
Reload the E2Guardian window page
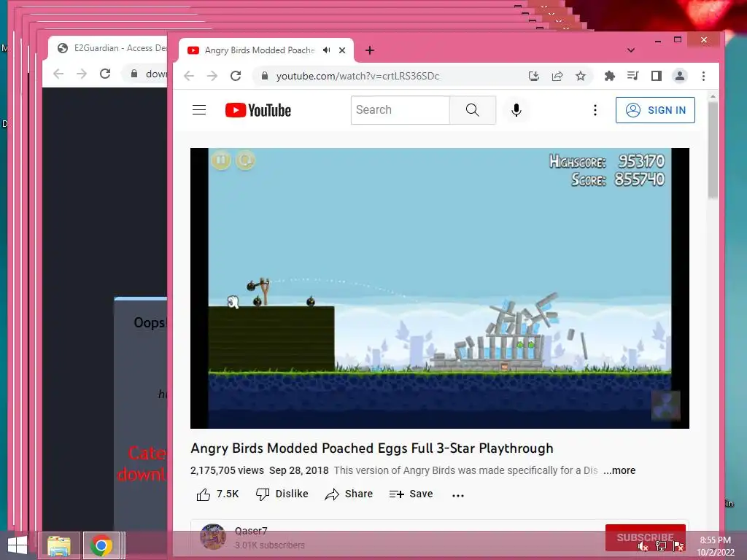(105, 74)
